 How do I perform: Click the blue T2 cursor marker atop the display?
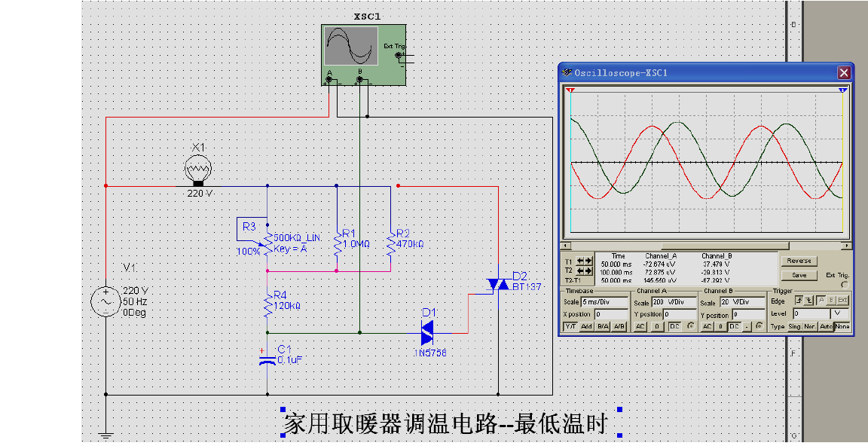coord(842,89)
